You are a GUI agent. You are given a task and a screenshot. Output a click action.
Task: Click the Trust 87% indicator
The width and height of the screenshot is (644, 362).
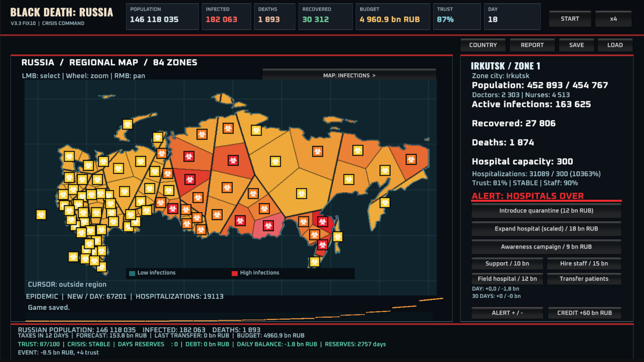point(457,16)
